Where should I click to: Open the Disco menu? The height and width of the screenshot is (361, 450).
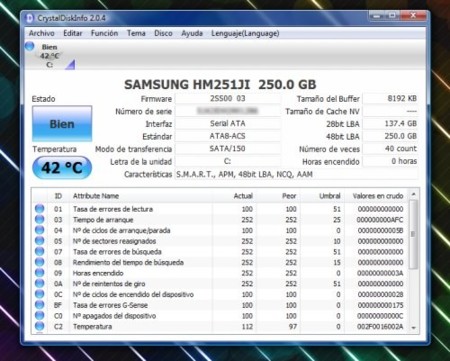[x=163, y=33]
